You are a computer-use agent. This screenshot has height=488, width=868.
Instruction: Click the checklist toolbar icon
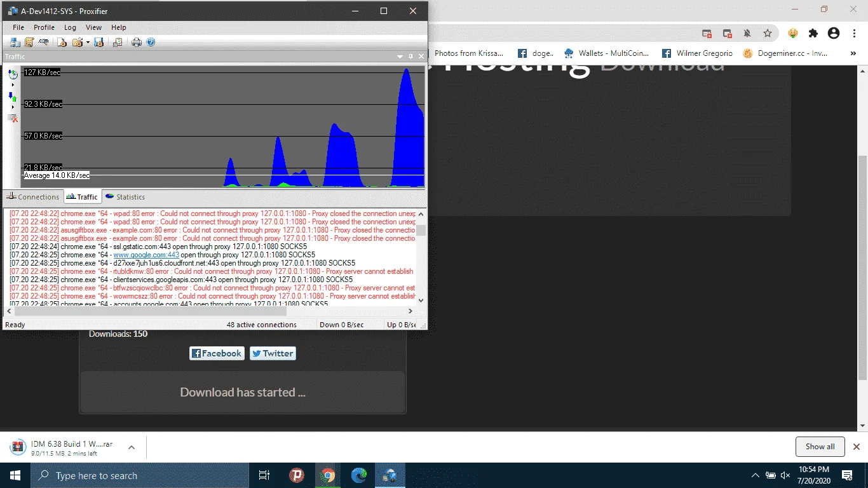point(118,43)
